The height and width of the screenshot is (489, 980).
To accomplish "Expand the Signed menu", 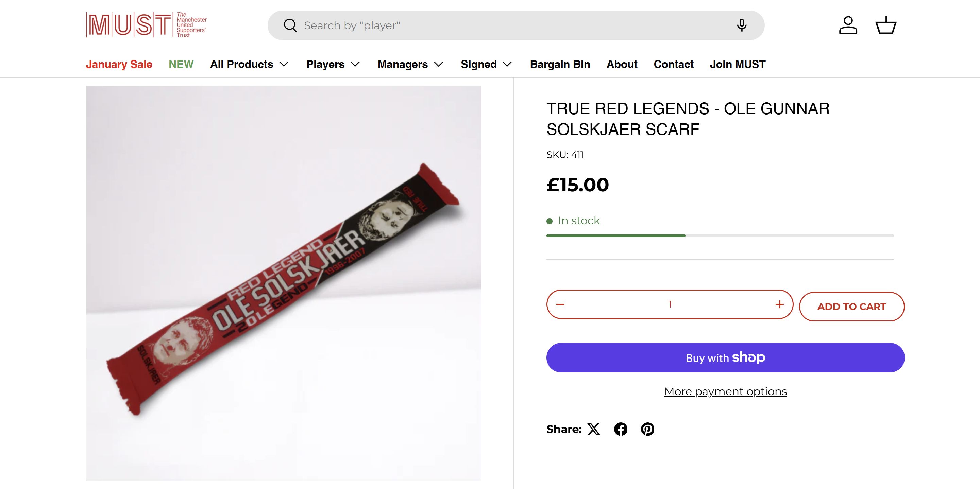I will coord(486,64).
